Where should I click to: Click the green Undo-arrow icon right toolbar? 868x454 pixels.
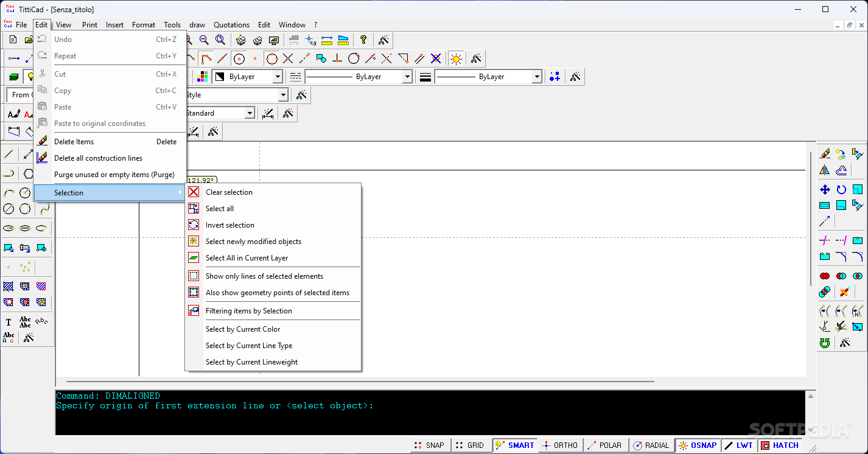point(825,343)
